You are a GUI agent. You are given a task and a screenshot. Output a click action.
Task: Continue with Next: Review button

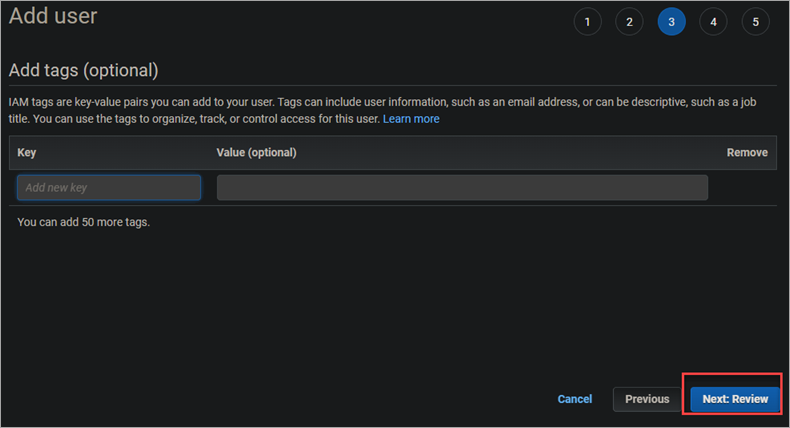(x=735, y=399)
